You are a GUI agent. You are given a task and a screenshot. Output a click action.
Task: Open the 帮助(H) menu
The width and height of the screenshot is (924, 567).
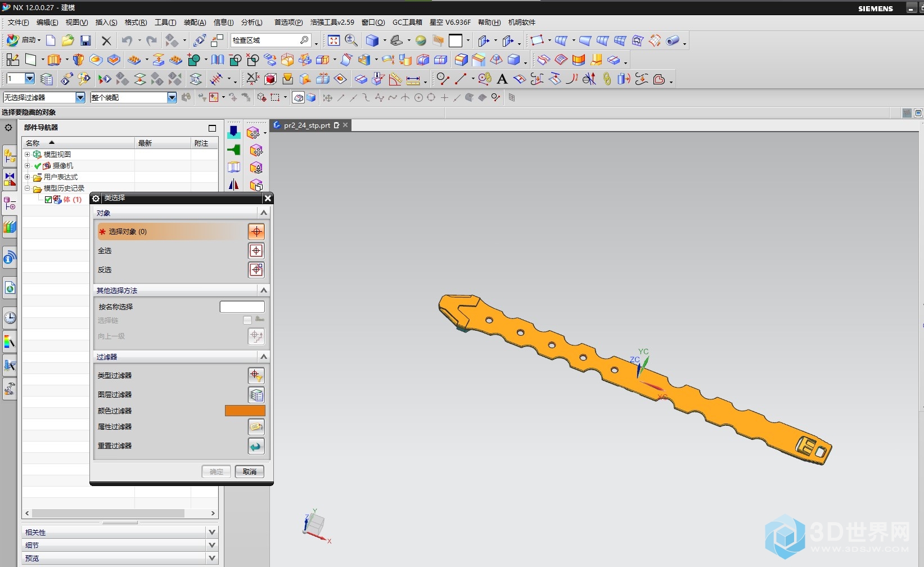(489, 22)
